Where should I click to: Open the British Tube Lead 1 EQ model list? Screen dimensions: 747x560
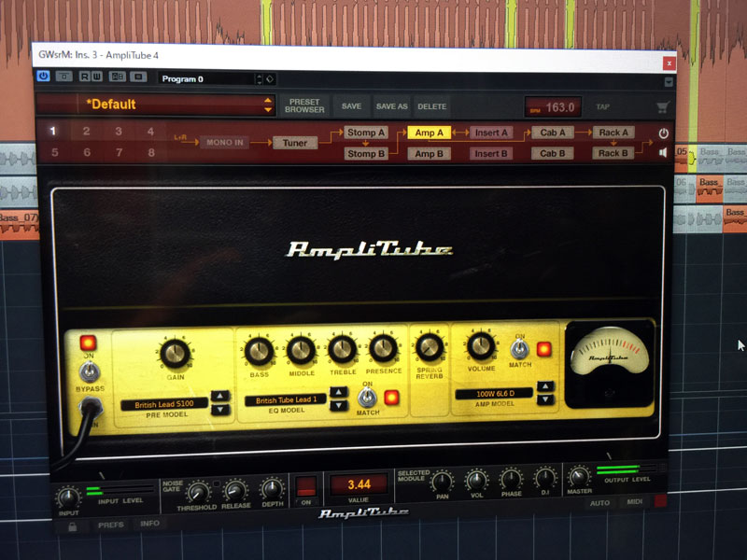tap(286, 400)
